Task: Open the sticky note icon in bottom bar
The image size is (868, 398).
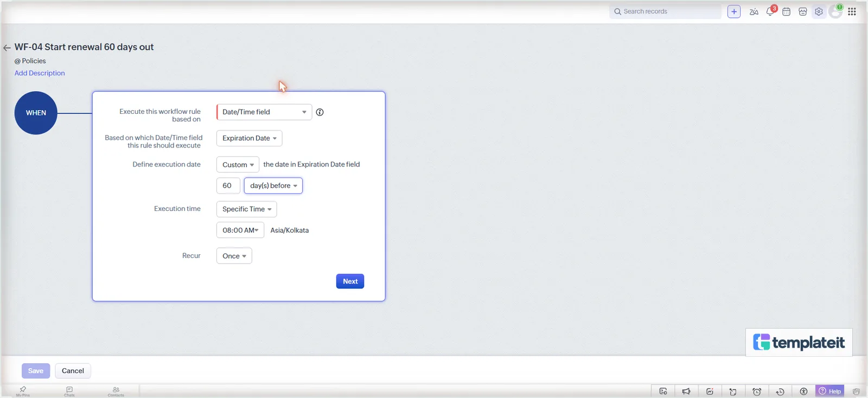Action: tap(733, 391)
